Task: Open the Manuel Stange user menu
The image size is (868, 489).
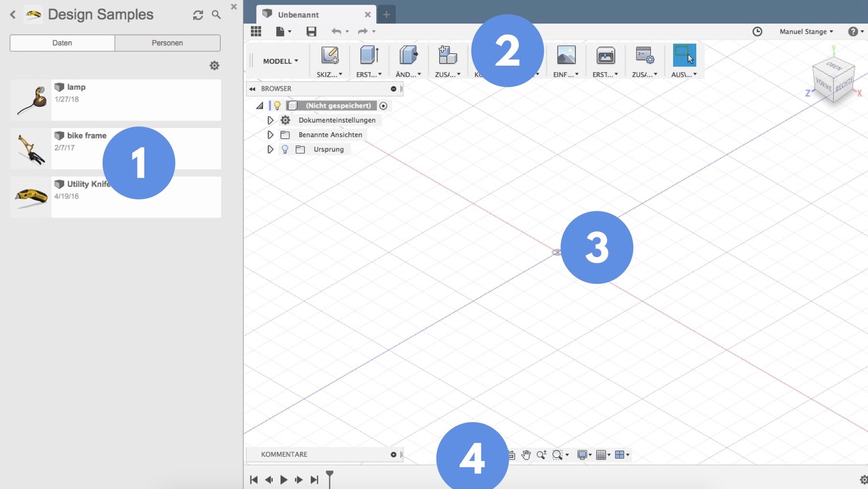Action: coord(806,31)
